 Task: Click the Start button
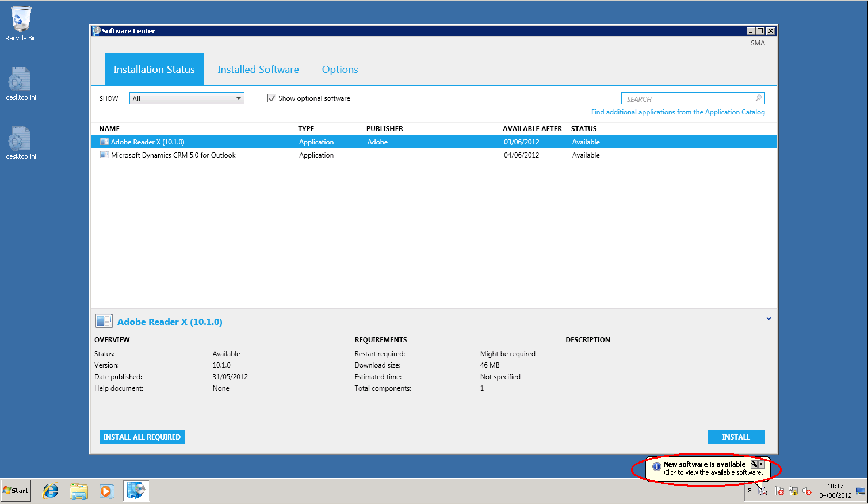tap(16, 491)
